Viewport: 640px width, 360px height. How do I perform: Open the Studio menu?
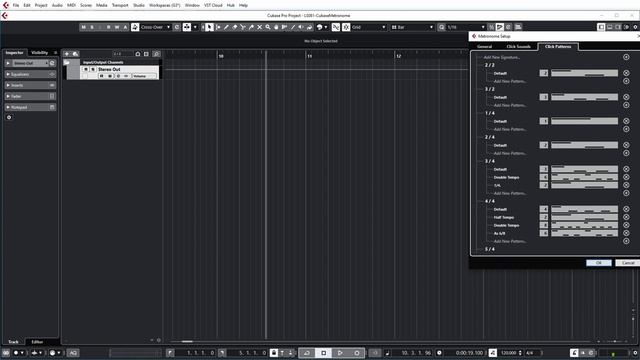point(139,5)
